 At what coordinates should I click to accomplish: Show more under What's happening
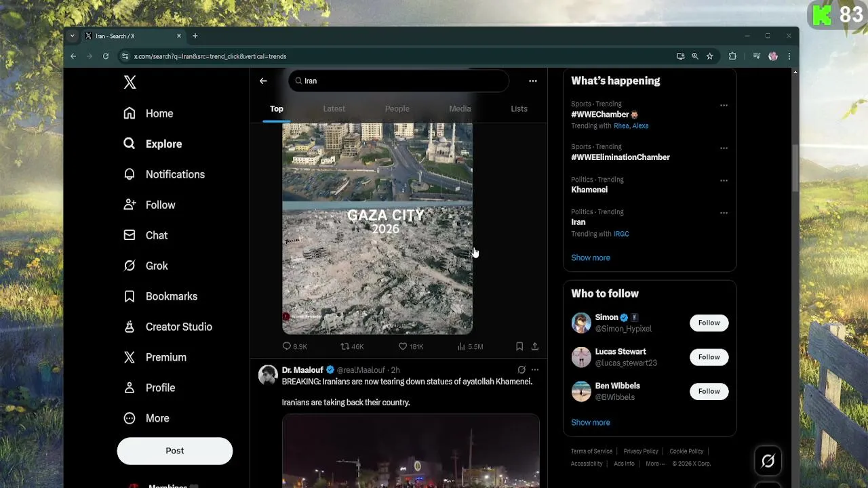(591, 258)
